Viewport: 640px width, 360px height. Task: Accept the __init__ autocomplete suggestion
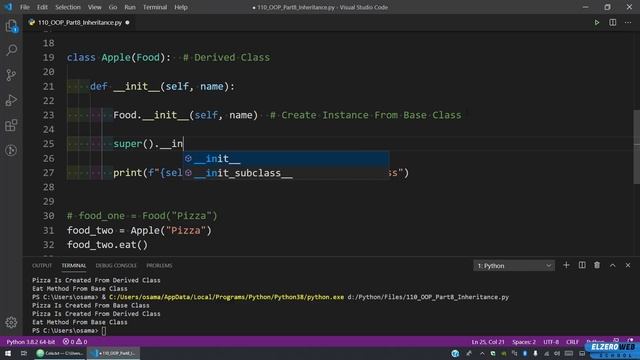[285, 158]
